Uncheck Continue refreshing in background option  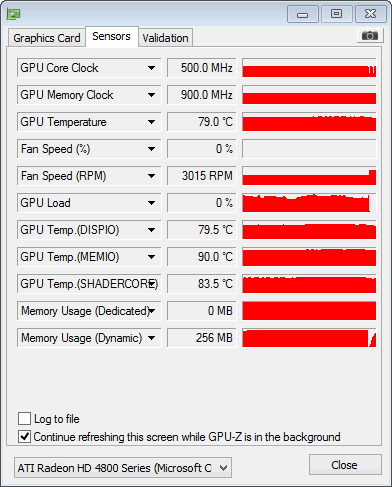pos(24,436)
